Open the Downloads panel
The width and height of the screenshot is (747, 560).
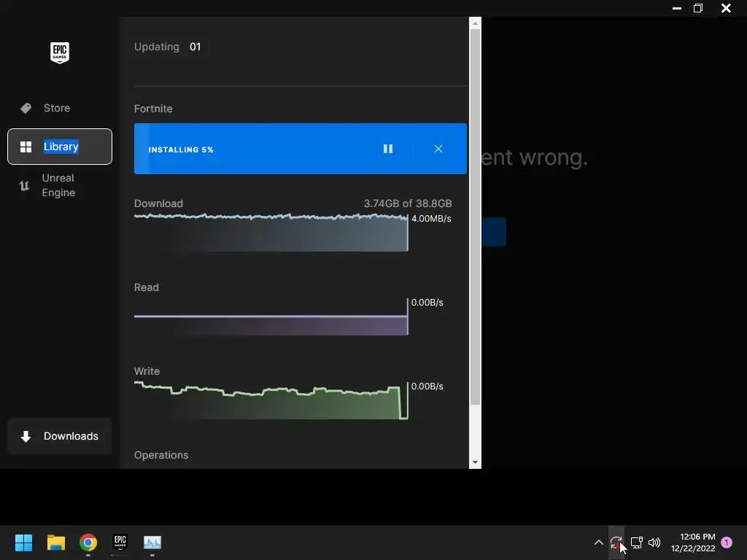60,436
